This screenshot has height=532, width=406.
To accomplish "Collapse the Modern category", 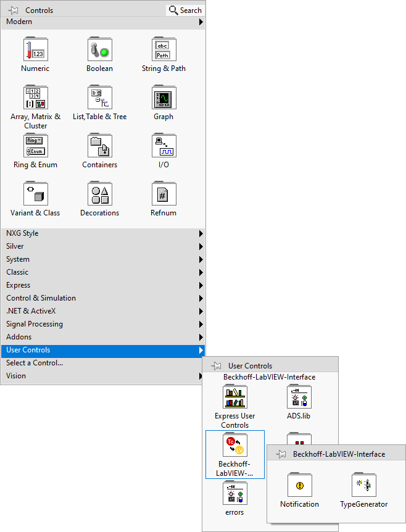I will [x=103, y=22].
